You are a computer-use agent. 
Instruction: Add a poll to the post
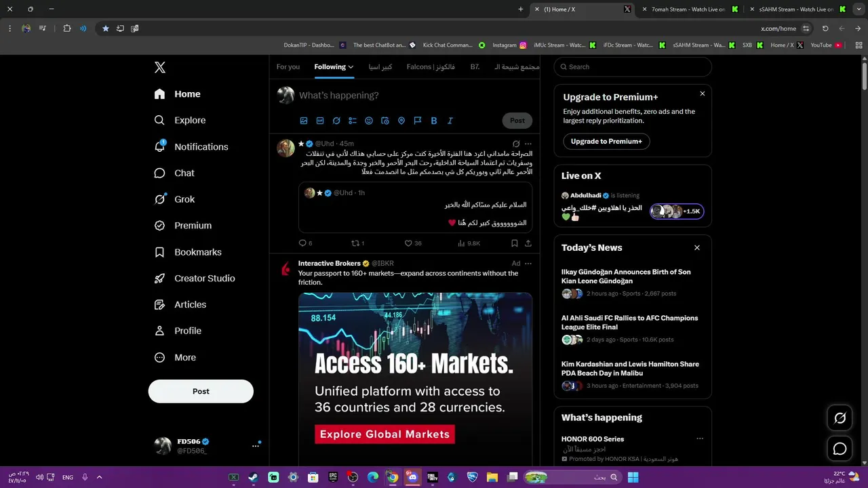pyautogui.click(x=353, y=121)
